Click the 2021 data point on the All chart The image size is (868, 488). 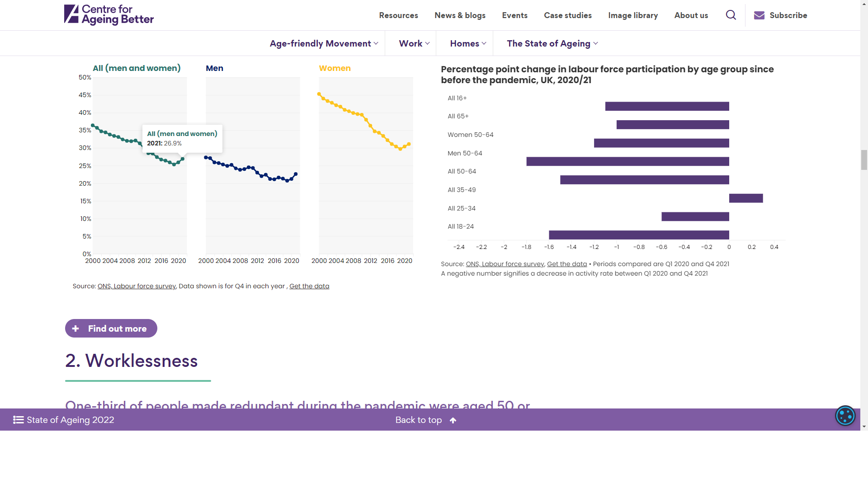[182, 159]
